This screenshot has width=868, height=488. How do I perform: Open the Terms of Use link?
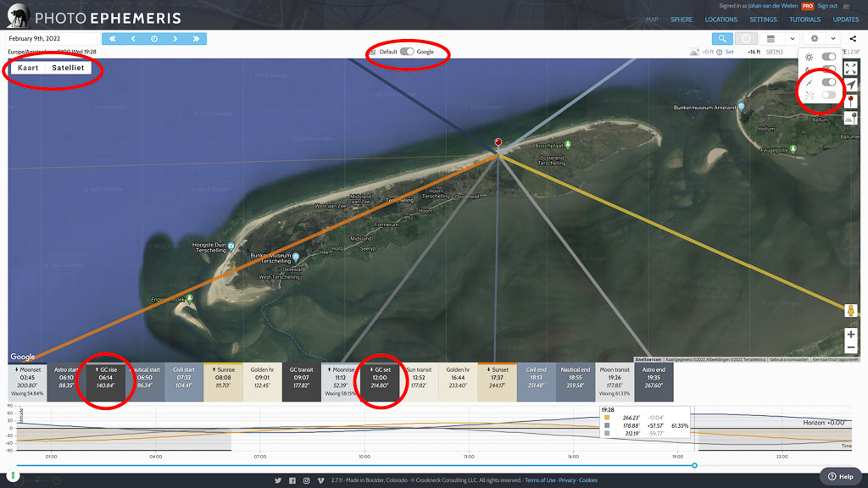click(x=540, y=480)
